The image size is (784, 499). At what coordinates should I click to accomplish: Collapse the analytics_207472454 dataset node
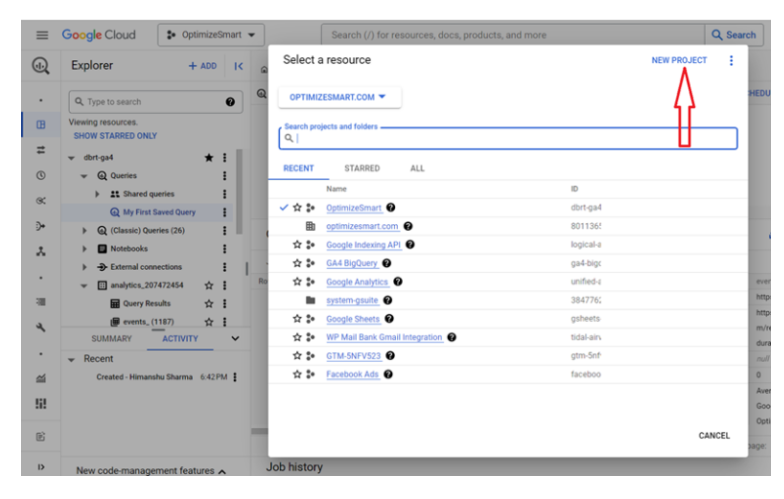[x=84, y=286]
